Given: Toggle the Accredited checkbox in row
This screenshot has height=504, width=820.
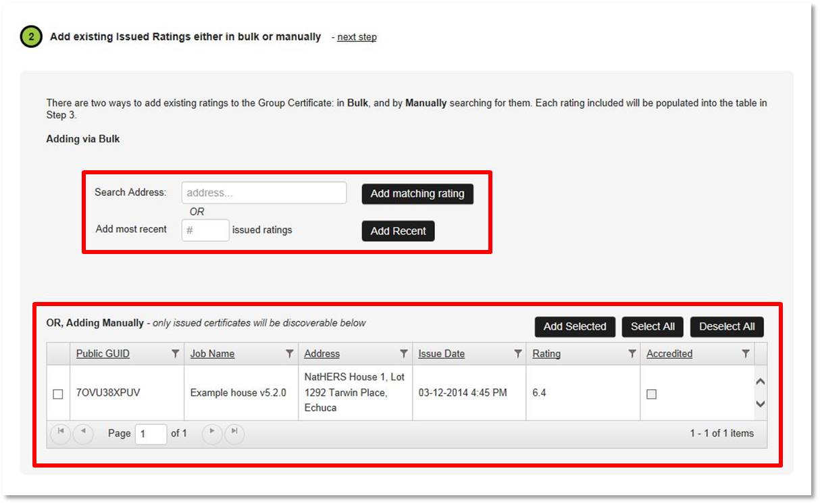Looking at the screenshot, I should tap(651, 394).
